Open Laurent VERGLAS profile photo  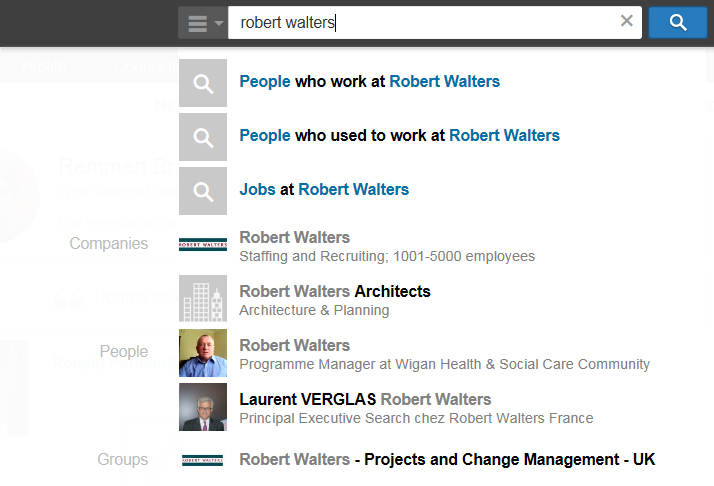coord(203,407)
